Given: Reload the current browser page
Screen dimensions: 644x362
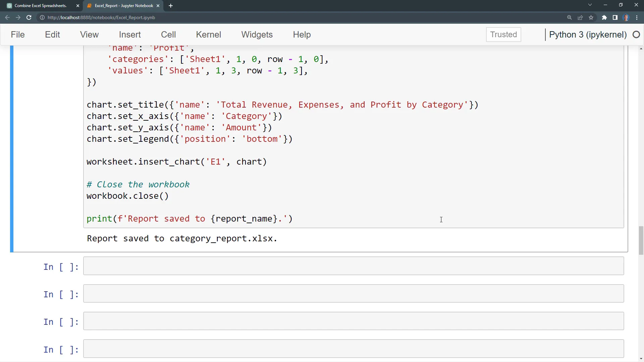Looking at the screenshot, I should point(29,17).
